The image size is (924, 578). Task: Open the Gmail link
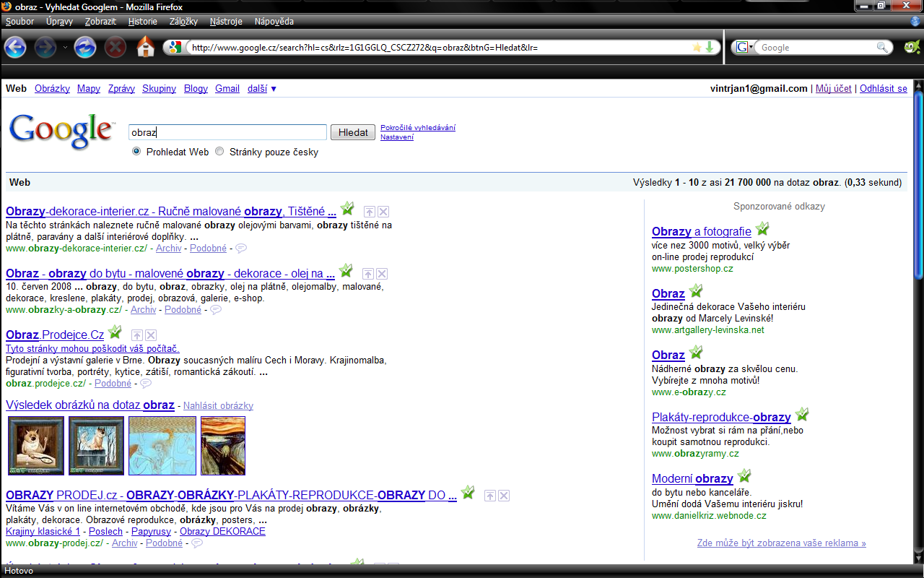[227, 89]
